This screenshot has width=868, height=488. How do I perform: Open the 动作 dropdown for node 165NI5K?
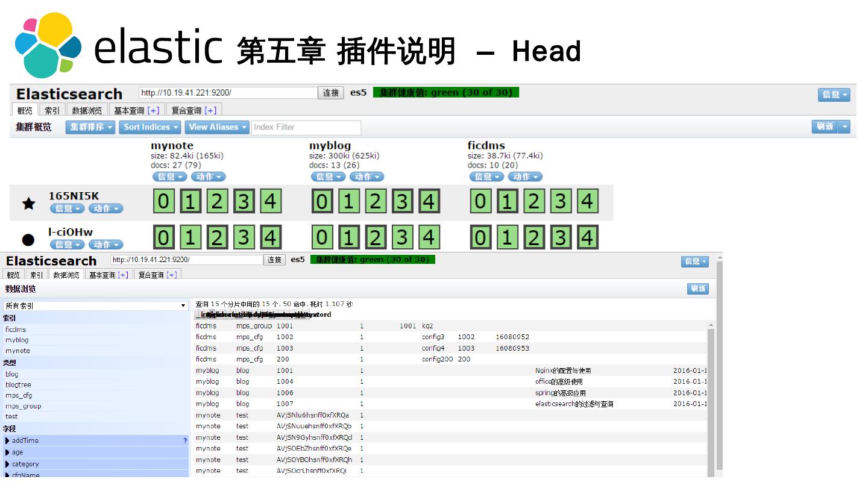click(x=106, y=208)
